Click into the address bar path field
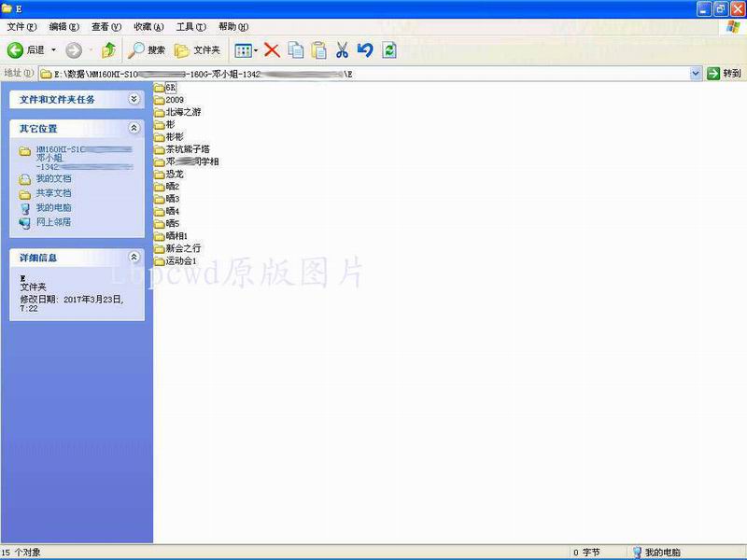747x560 pixels. [x=364, y=74]
